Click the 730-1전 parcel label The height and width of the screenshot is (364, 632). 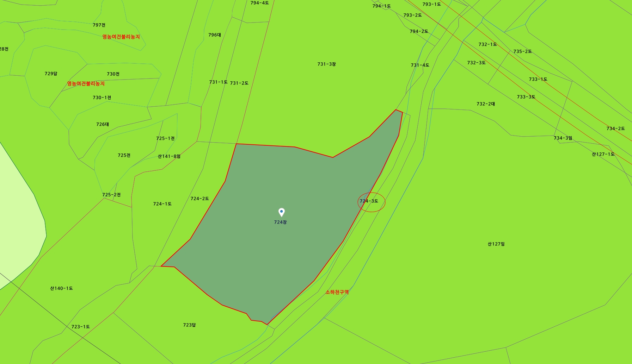click(102, 98)
